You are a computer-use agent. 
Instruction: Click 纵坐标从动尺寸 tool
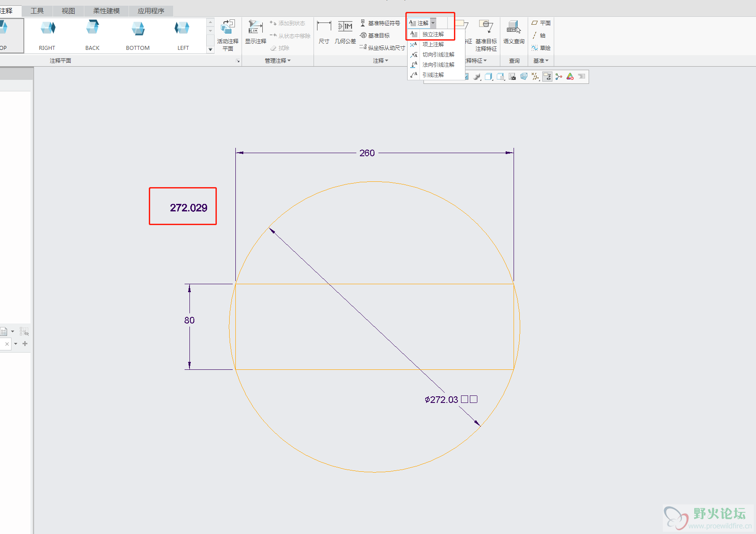tap(382, 48)
